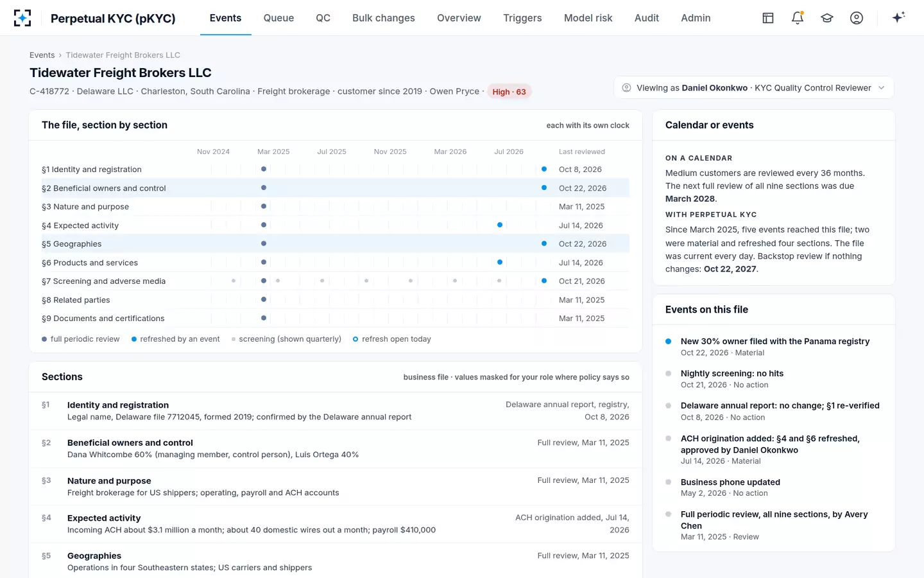
Task: Open the Bulk changes tab
Action: tap(384, 18)
